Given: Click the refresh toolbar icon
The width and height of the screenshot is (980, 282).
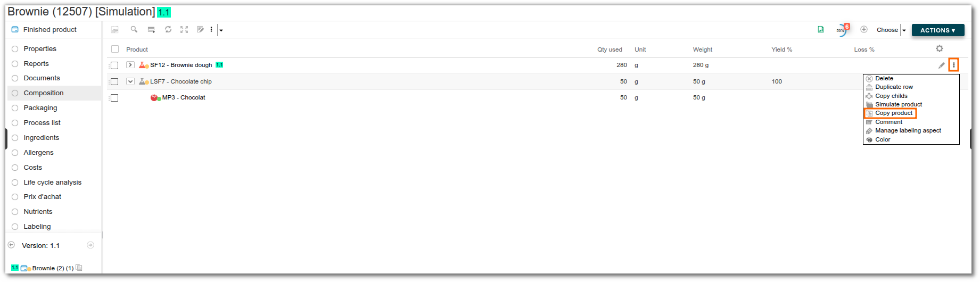Looking at the screenshot, I should (168, 30).
